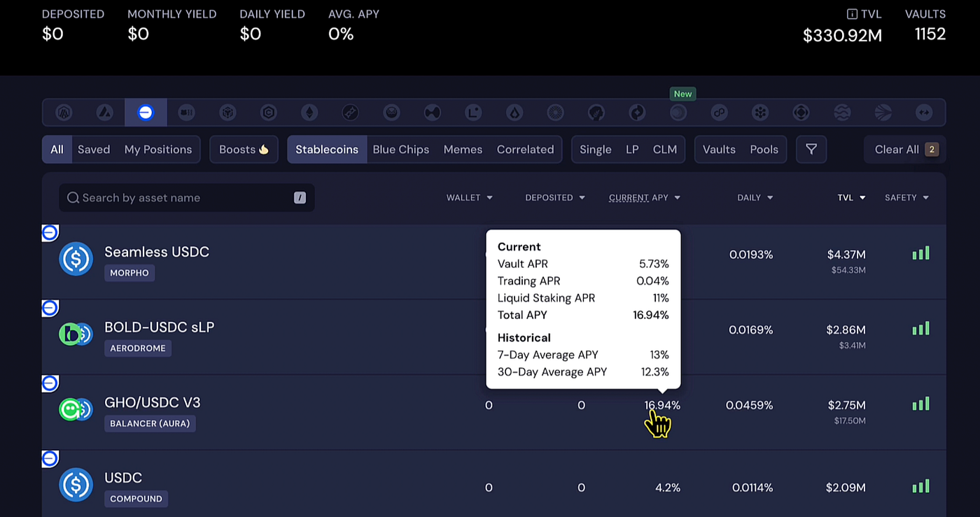980x517 pixels.
Task: Click the AERODROME platform tag
Action: coord(138,348)
